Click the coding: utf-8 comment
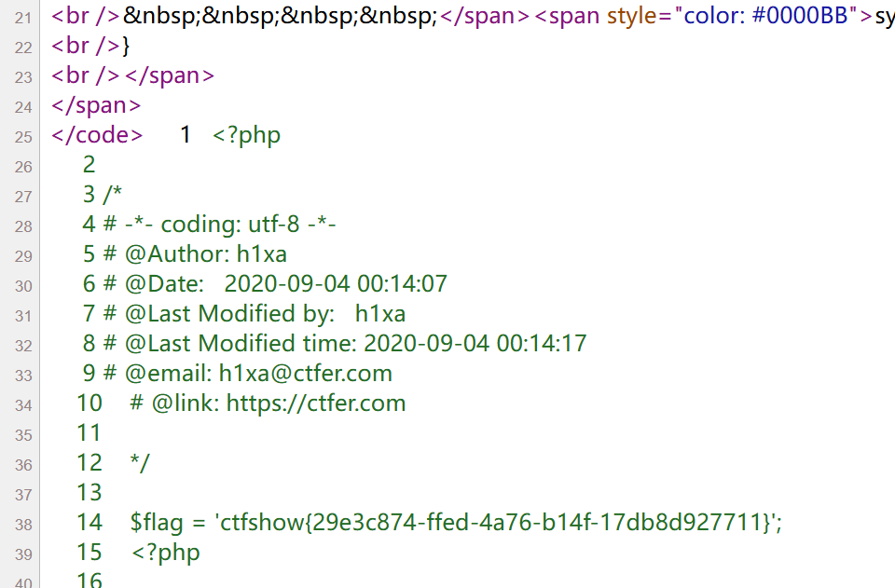The height and width of the screenshot is (588, 895). 230,225
